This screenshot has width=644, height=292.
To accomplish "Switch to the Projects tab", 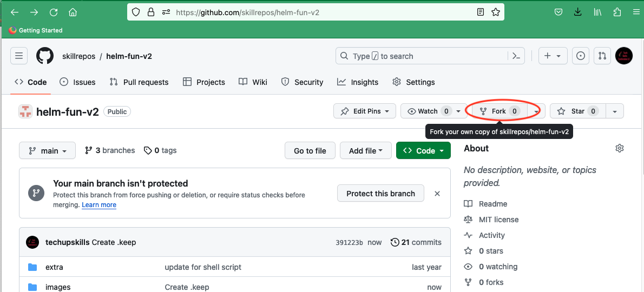I will click(x=203, y=82).
